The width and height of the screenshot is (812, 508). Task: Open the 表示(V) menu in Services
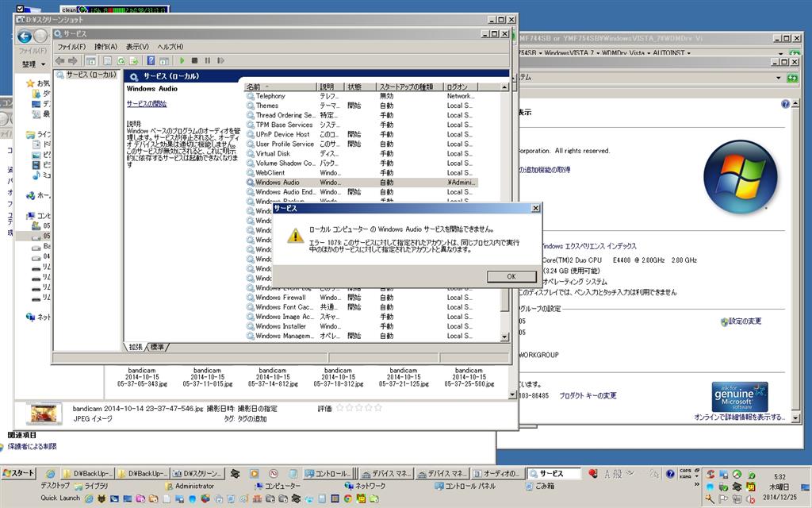137,47
